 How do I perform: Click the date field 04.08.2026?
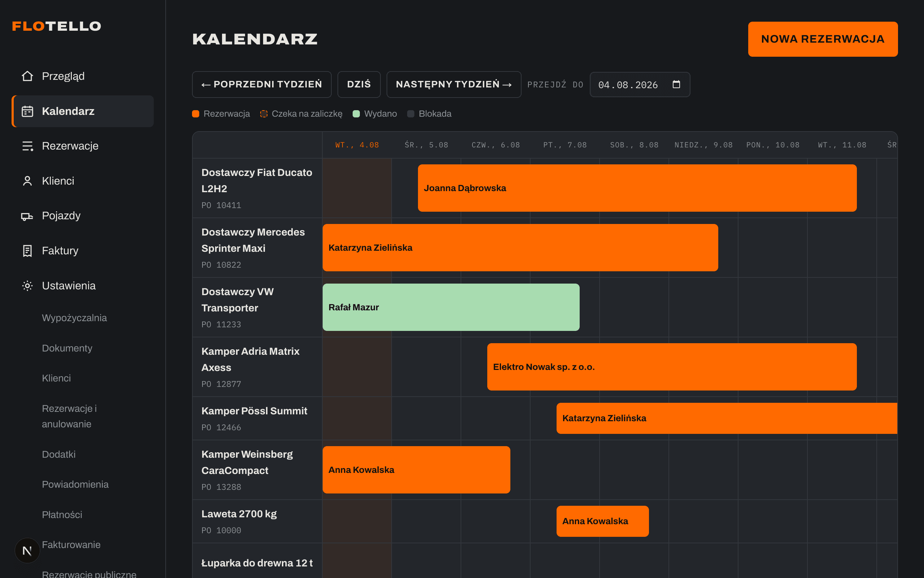(x=640, y=85)
